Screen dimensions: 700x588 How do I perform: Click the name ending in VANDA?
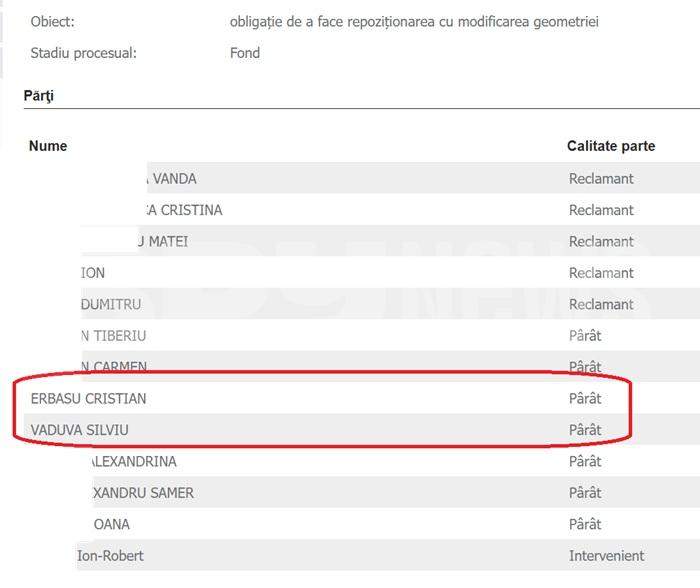(x=174, y=179)
